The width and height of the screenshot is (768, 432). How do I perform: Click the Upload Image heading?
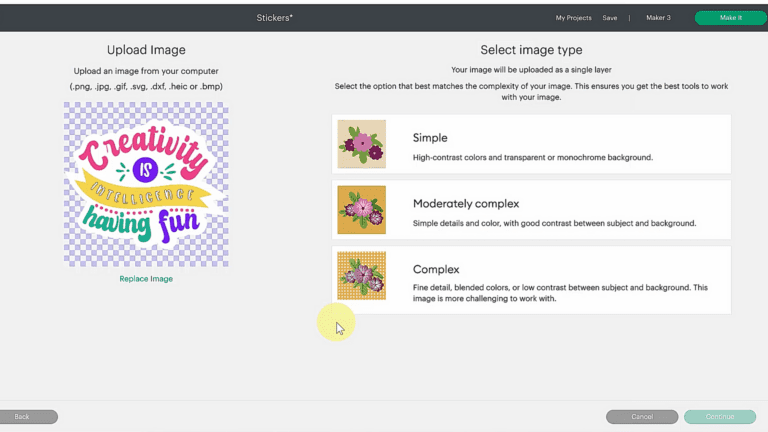(146, 50)
